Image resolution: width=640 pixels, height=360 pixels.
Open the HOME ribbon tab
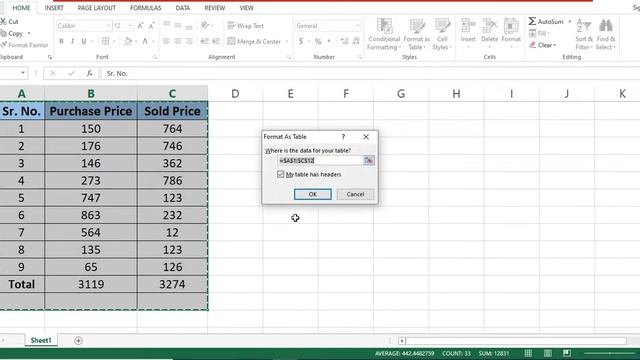tap(21, 8)
